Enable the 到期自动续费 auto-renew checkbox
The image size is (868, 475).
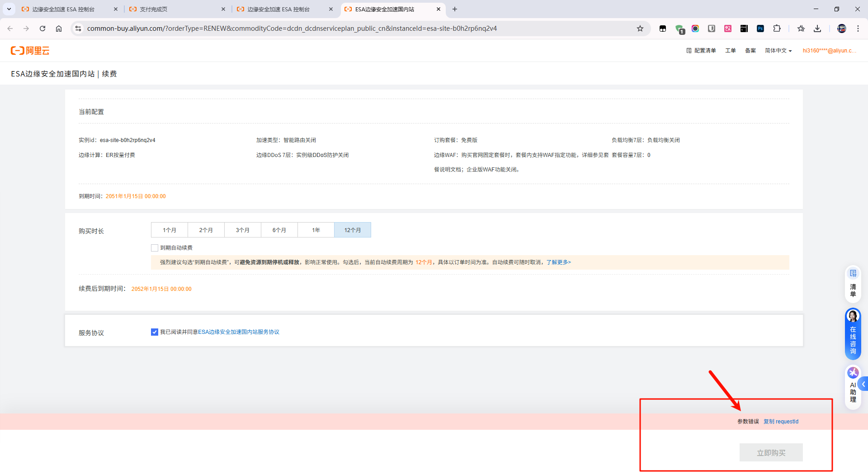point(155,248)
